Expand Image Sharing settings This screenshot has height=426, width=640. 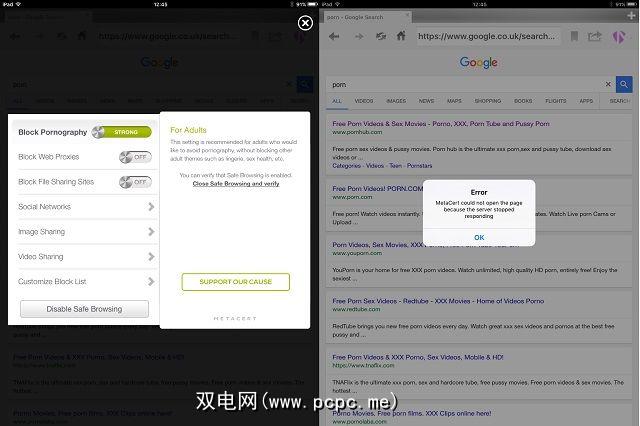86,232
